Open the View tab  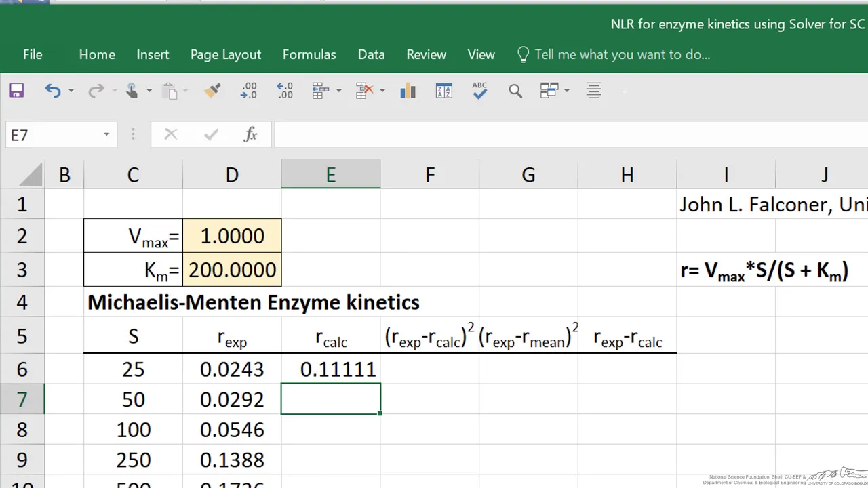pyautogui.click(x=481, y=55)
